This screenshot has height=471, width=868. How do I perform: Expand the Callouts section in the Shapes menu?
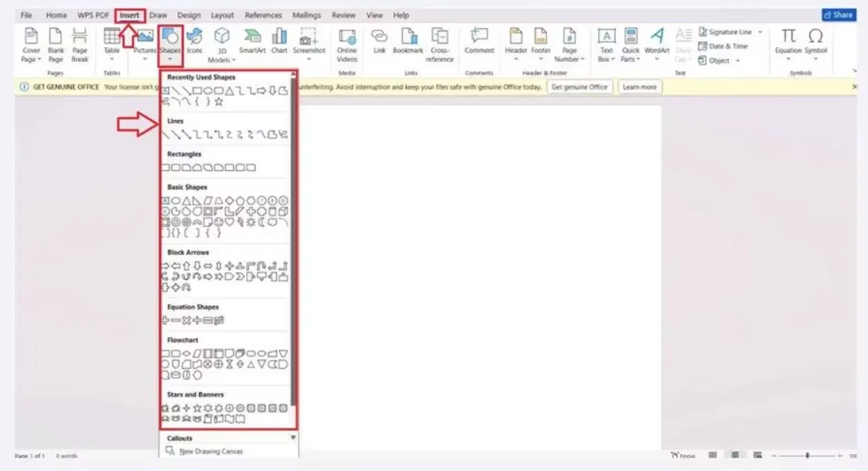point(293,438)
